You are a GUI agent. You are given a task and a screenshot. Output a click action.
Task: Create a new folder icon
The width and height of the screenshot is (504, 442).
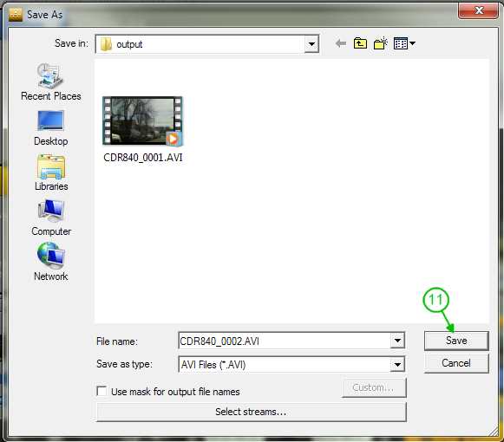click(x=381, y=43)
